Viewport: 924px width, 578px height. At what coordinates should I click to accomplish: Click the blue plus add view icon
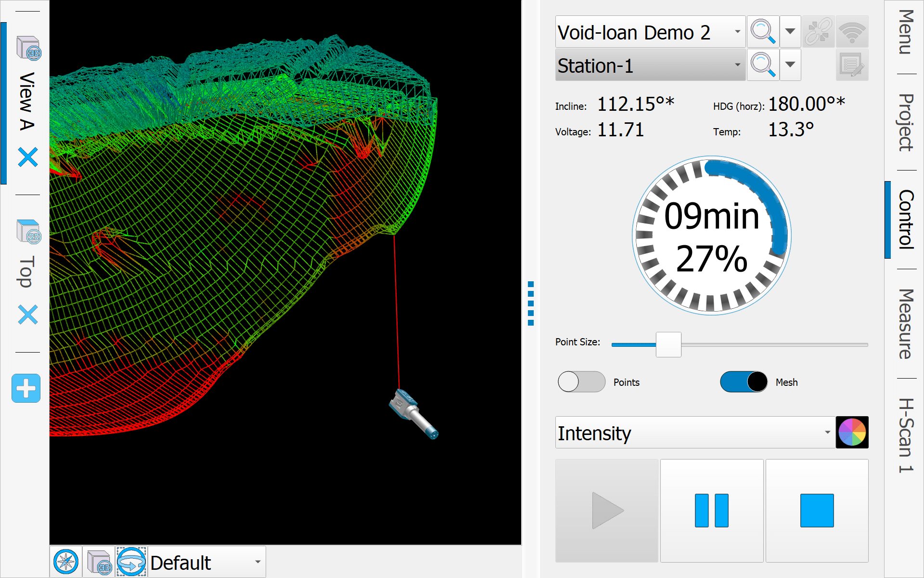click(x=26, y=388)
